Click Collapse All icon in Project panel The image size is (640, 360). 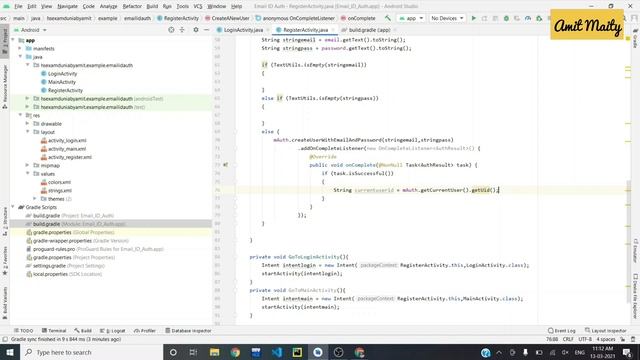click(x=182, y=30)
